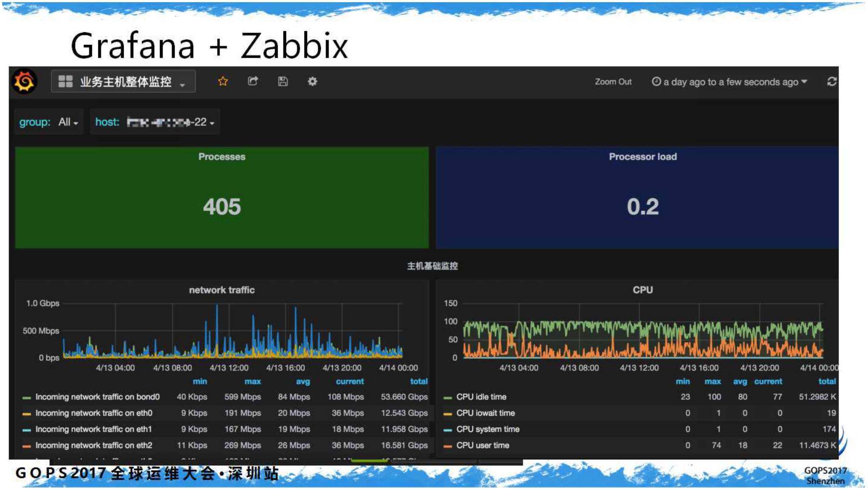This screenshot has height=489, width=868.
Task: Sort CPU legend by max column
Action: click(712, 381)
